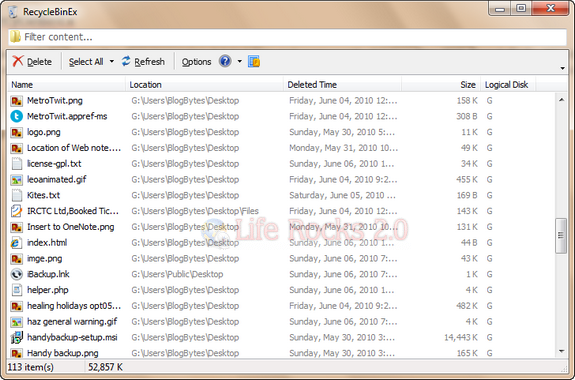Click the 455 K size value
Viewport: 575px width, 380px height.
[x=467, y=179]
